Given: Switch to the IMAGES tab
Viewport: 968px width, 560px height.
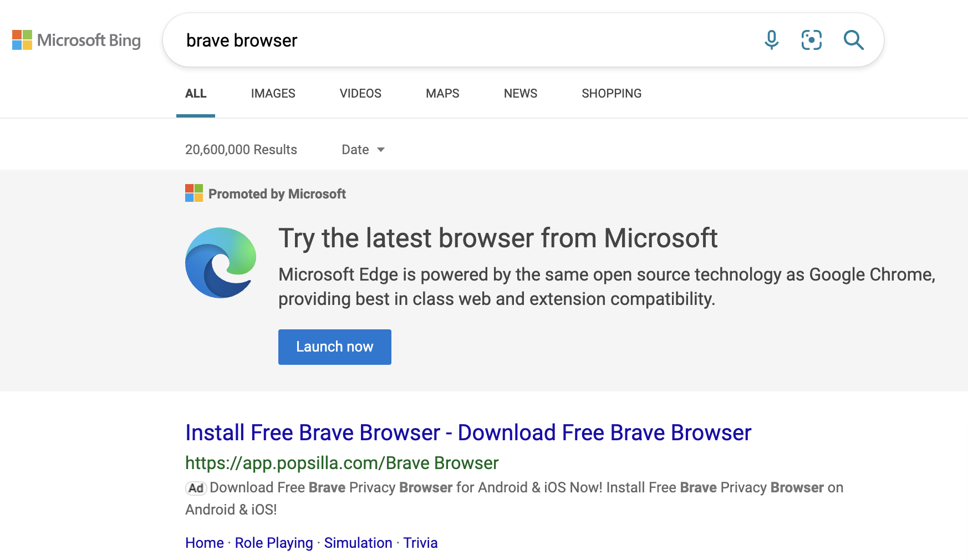Looking at the screenshot, I should click(273, 94).
